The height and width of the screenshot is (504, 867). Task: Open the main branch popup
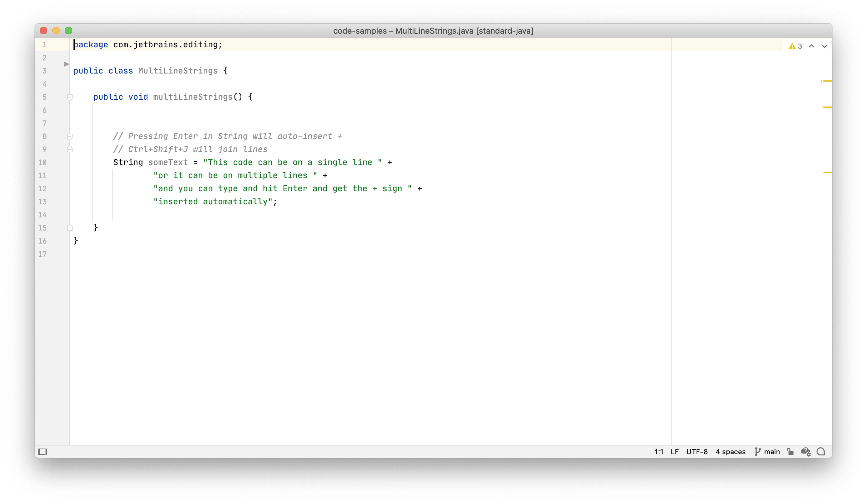(772, 451)
